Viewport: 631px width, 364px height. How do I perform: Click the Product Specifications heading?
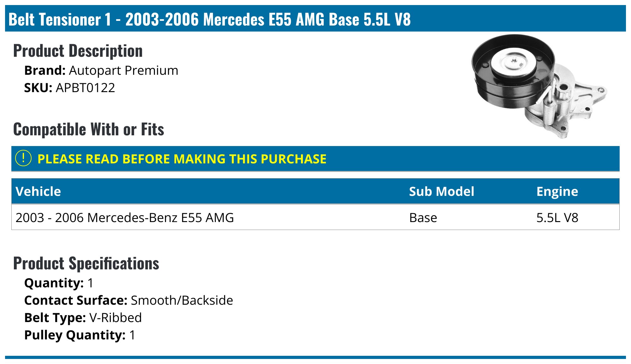86,263
